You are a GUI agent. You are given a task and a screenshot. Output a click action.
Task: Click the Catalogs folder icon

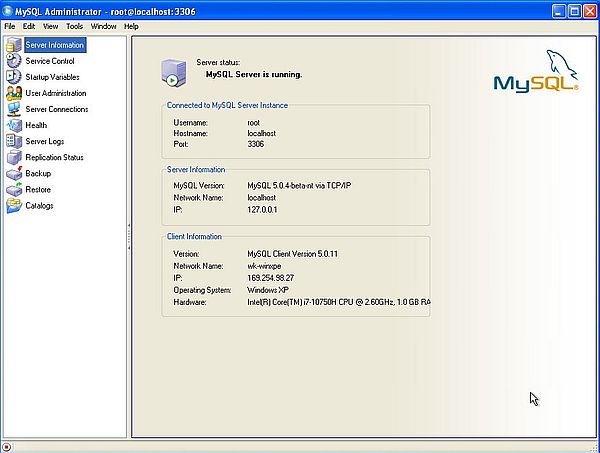click(14, 205)
